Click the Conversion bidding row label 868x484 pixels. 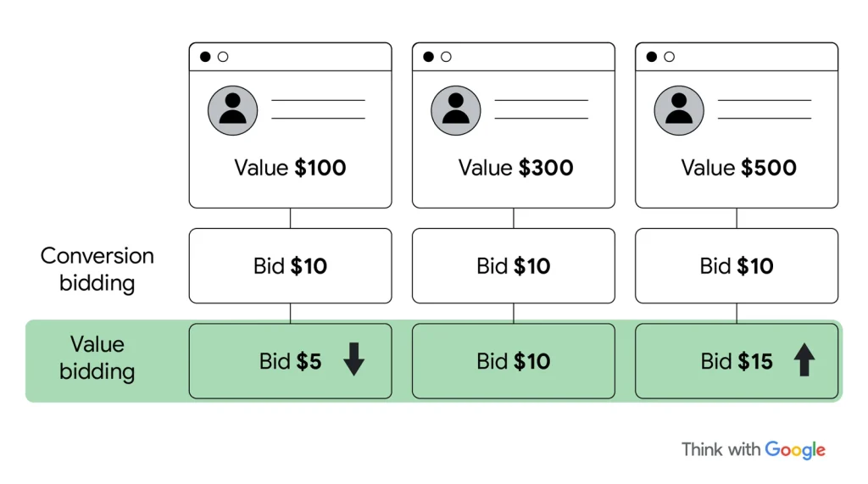click(97, 269)
